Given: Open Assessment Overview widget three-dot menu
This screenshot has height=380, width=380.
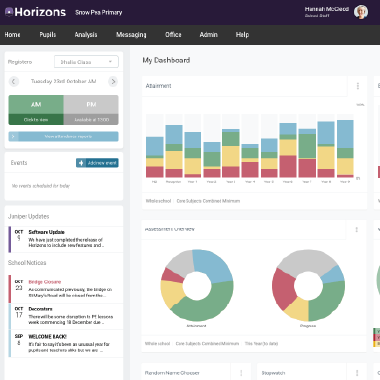Looking at the screenshot, I should 357,230.
